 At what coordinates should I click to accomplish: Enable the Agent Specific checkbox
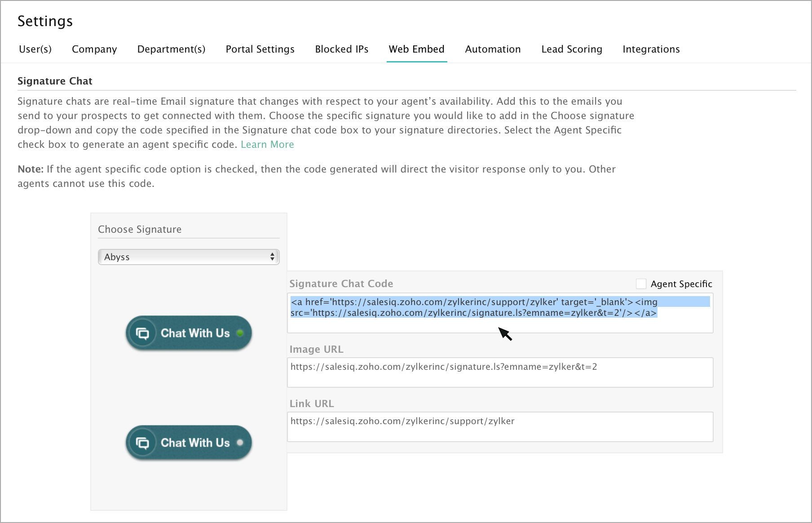(641, 284)
